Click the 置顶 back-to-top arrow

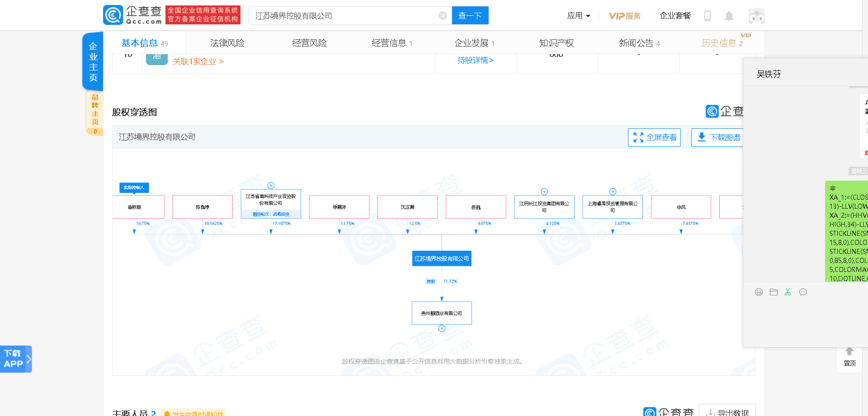click(x=849, y=357)
